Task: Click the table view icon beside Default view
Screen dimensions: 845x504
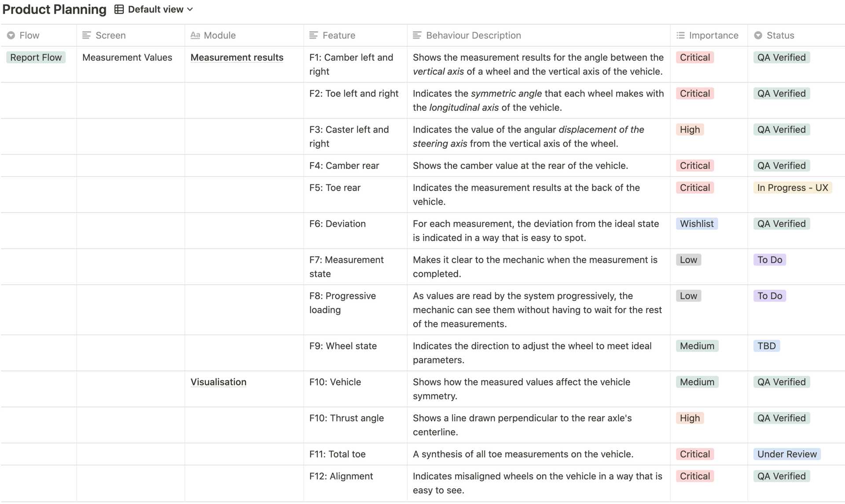Action: (119, 9)
